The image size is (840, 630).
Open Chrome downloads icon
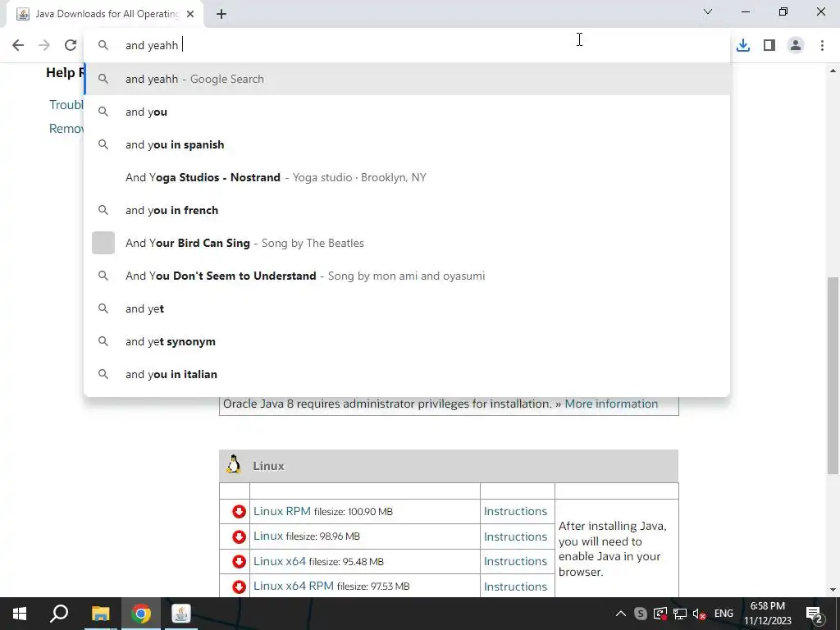(x=743, y=46)
